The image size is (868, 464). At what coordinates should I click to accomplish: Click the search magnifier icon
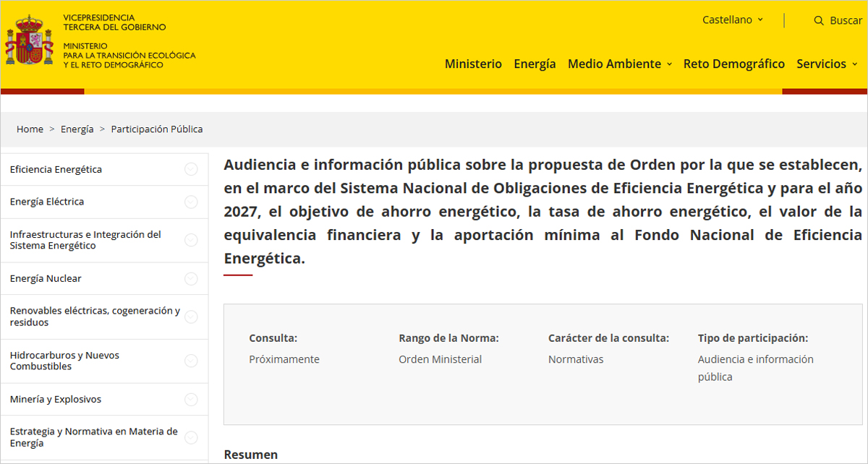tap(819, 20)
